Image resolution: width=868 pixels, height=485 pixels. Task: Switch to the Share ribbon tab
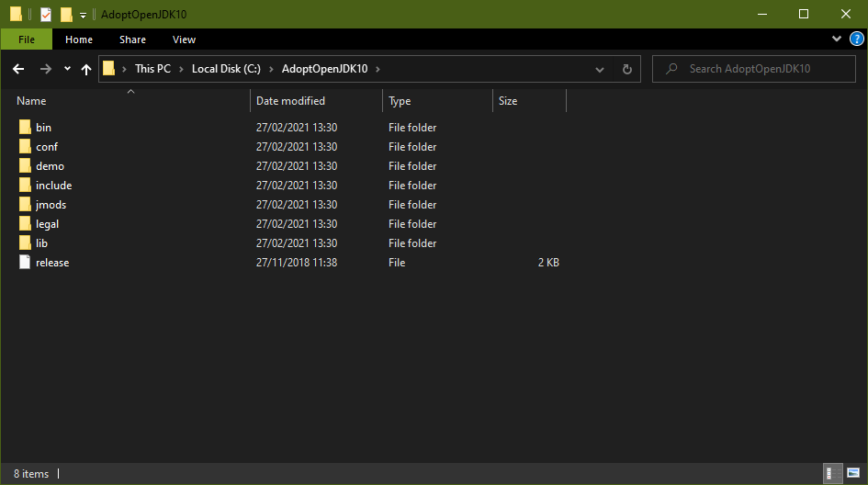(133, 39)
